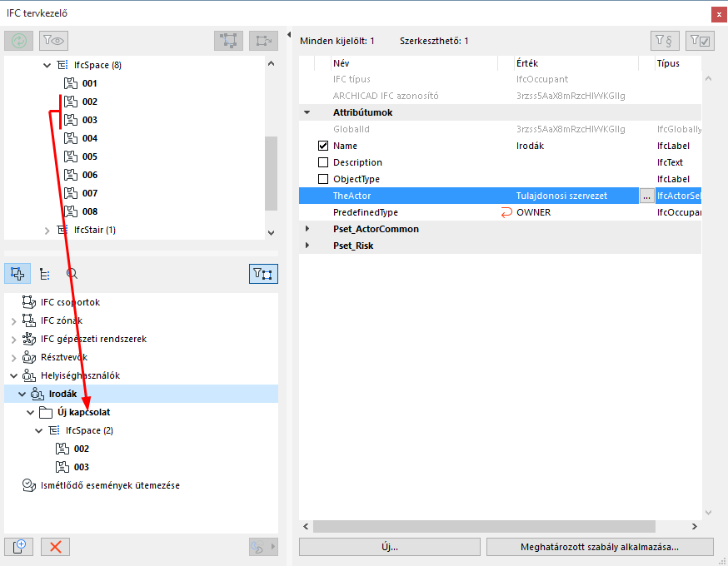
Task: Click the horizontal scrollbar thumb of properties table
Action: (x=484, y=526)
